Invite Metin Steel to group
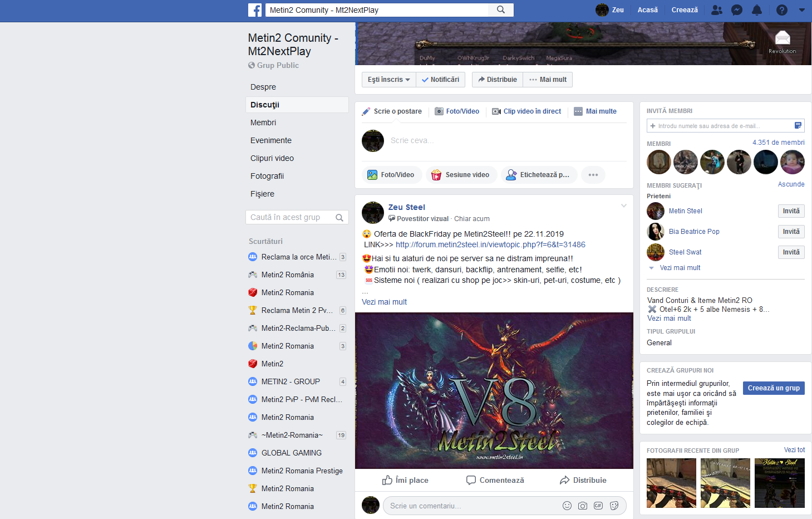 (x=791, y=211)
